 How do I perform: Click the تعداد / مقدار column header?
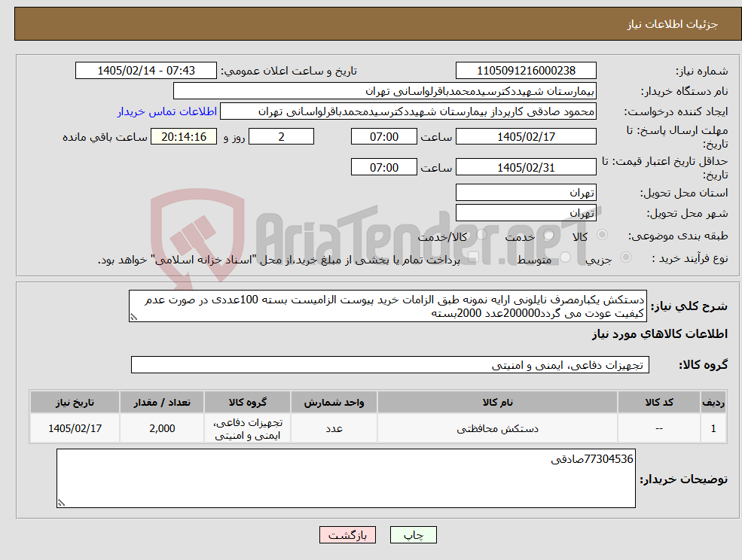click(x=162, y=402)
